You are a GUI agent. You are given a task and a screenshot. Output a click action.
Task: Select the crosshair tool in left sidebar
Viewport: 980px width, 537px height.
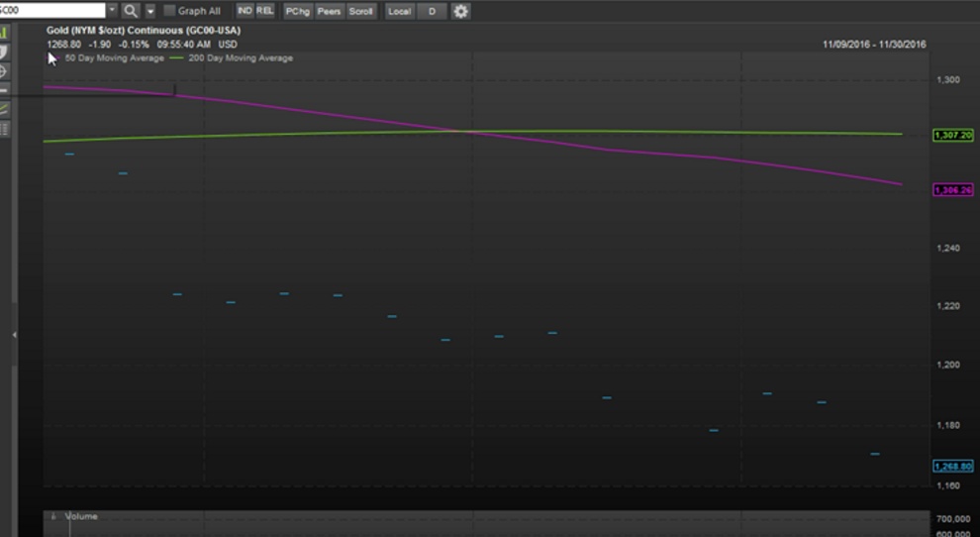tap(4, 71)
